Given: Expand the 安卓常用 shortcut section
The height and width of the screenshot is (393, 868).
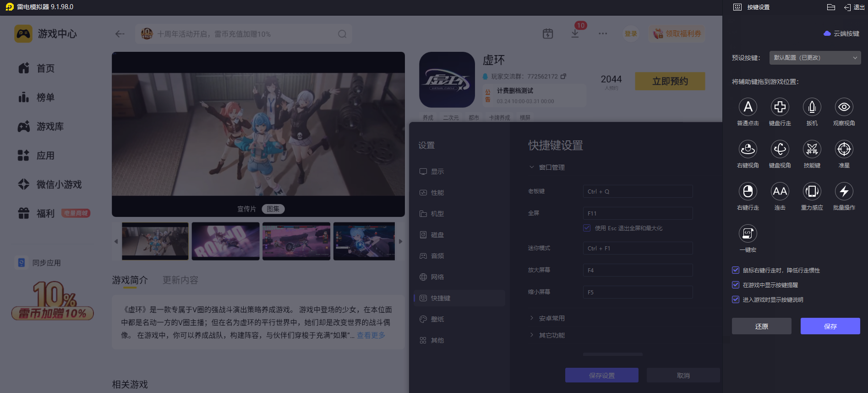Looking at the screenshot, I should click(x=551, y=318).
